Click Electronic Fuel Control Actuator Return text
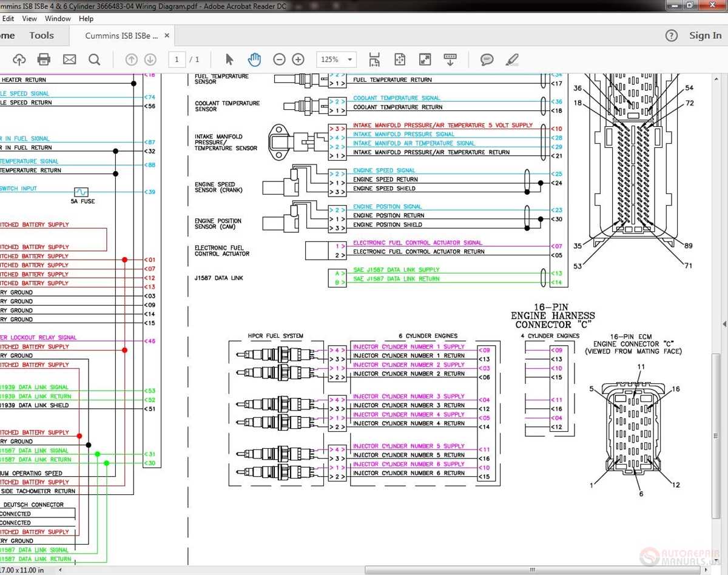 click(x=419, y=252)
